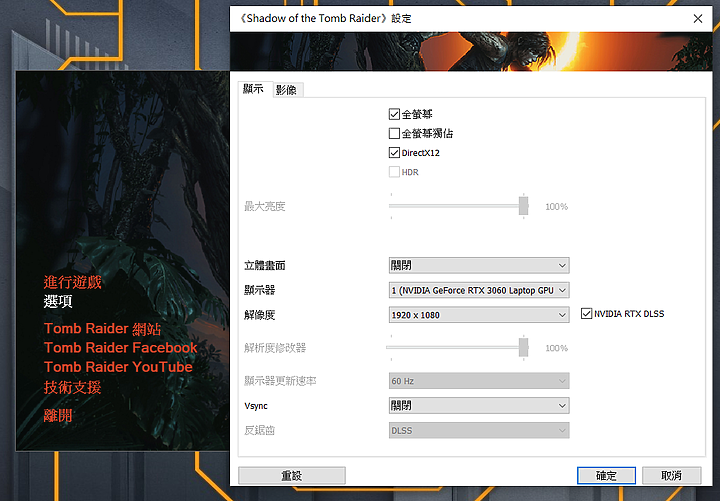Open the 顯示器 GPU dropdown
The width and height of the screenshot is (720, 501).
coord(479,290)
